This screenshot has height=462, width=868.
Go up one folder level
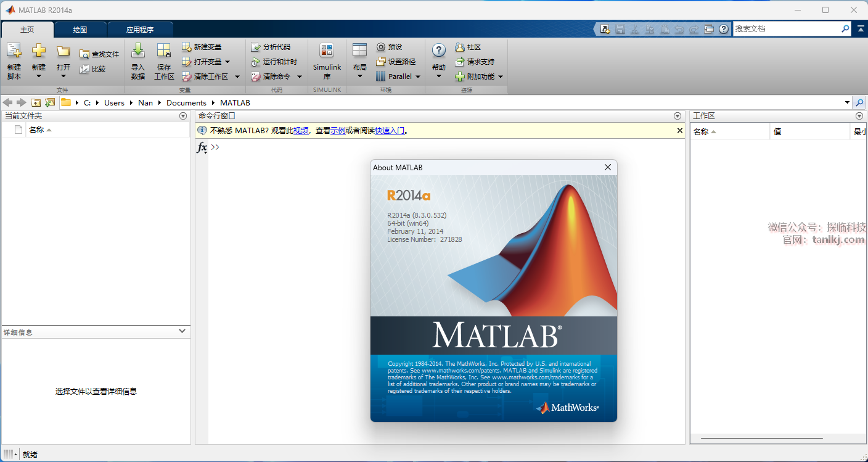[x=36, y=102]
